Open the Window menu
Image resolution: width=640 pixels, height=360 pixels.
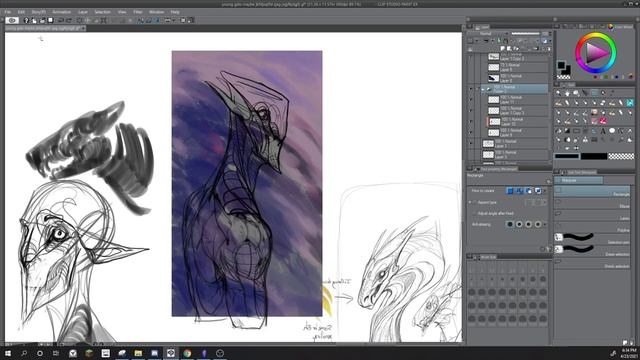(x=156, y=12)
